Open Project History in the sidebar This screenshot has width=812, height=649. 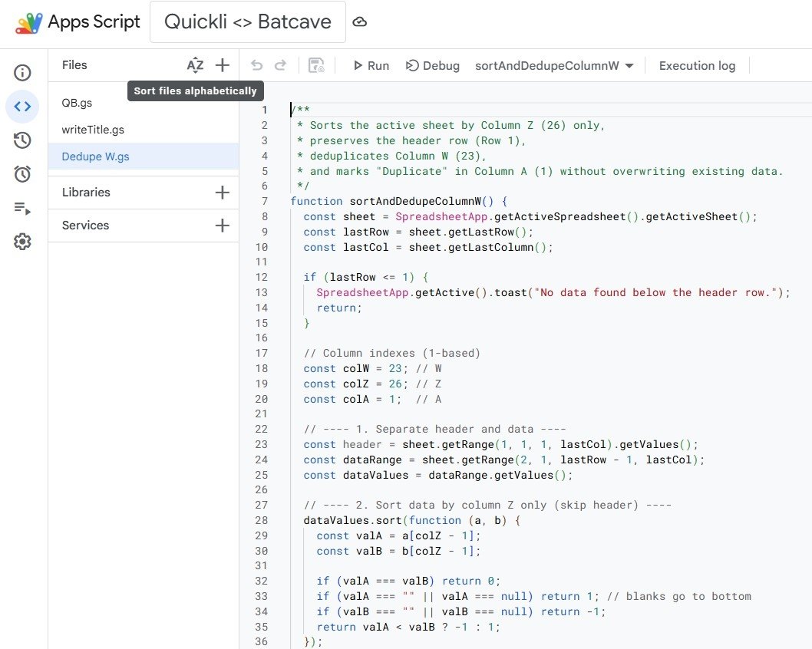22,140
